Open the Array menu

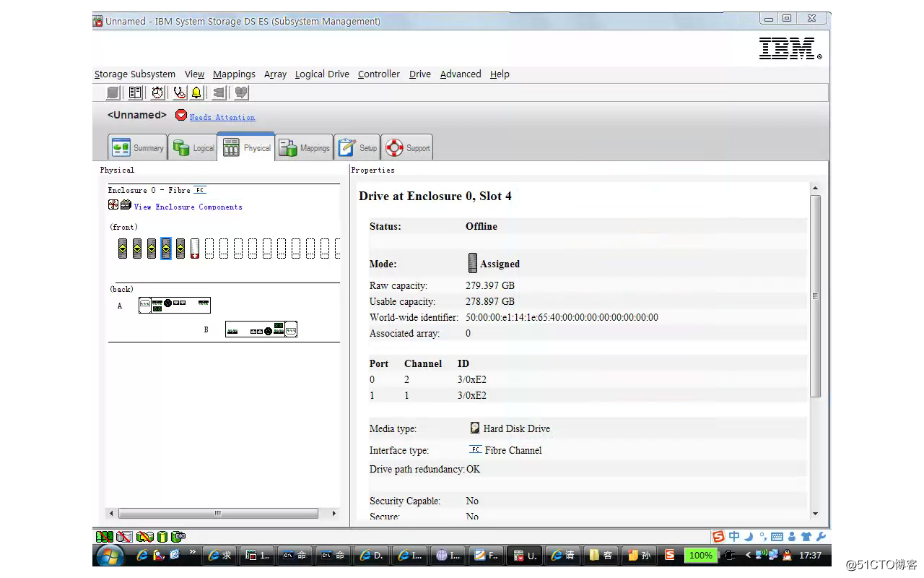[275, 74]
